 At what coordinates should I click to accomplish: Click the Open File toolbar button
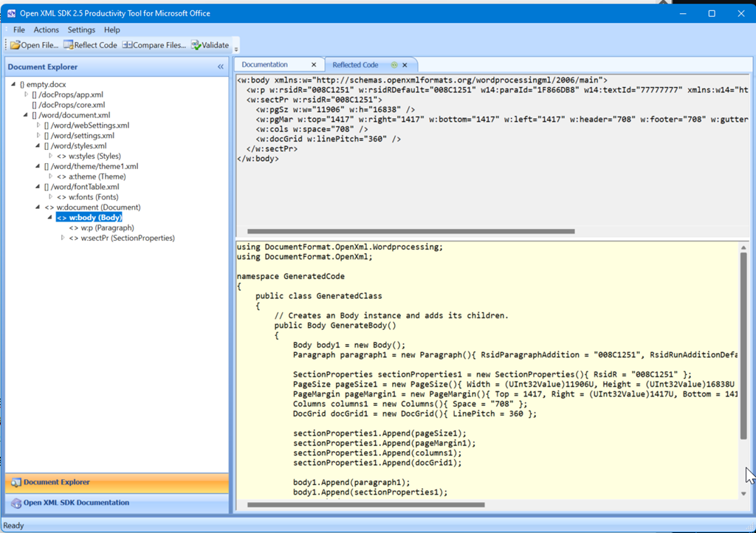(x=34, y=45)
